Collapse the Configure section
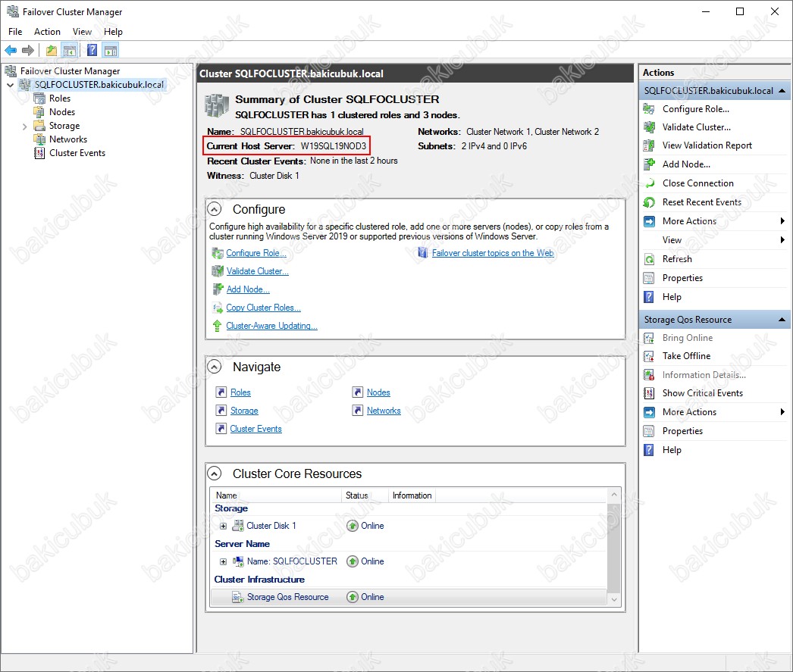This screenshot has width=793, height=672. pos(215,209)
